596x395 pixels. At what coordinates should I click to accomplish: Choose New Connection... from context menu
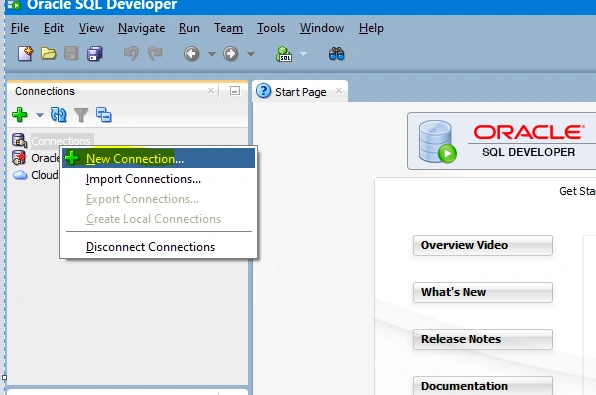[159, 159]
